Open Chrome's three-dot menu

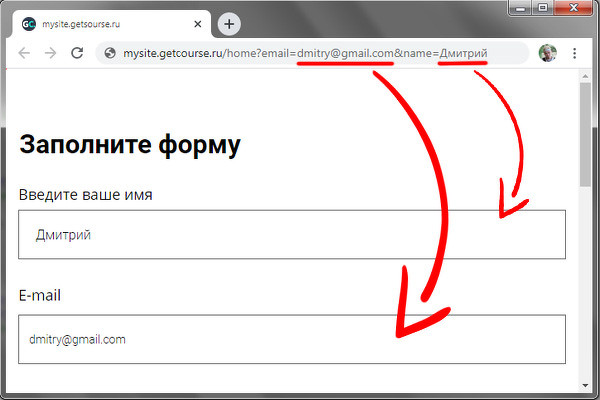[x=574, y=53]
